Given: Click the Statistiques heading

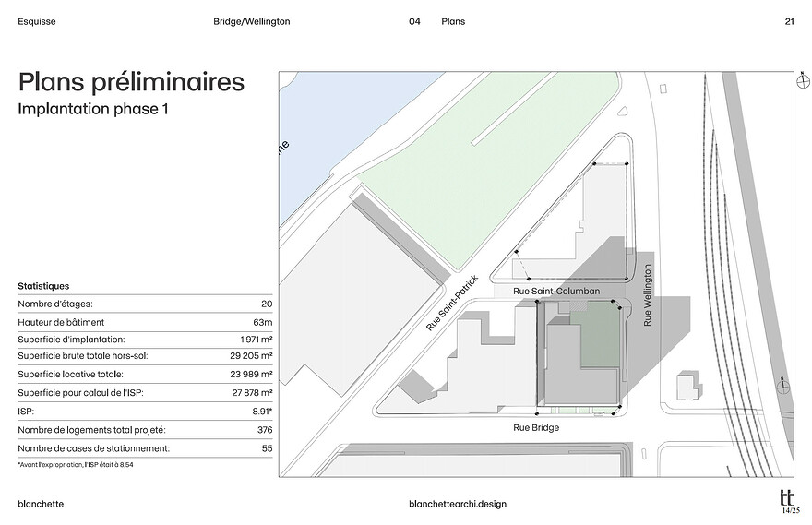Looking at the screenshot, I should pos(43,286).
